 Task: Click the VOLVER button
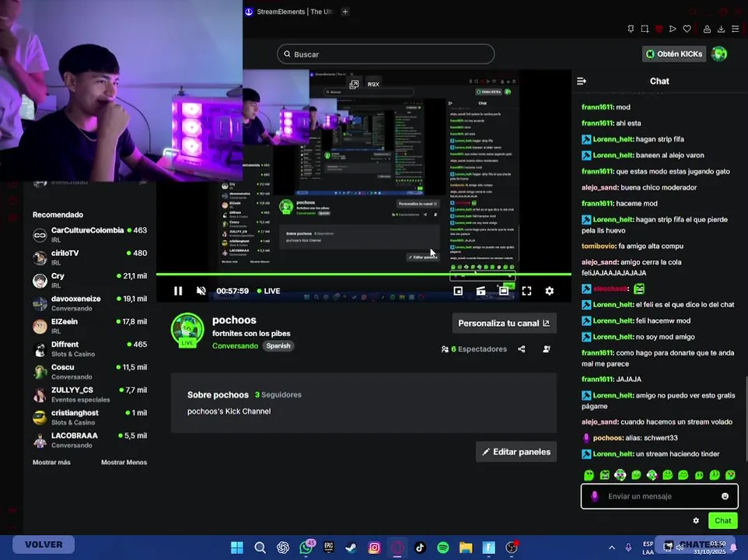(44, 544)
